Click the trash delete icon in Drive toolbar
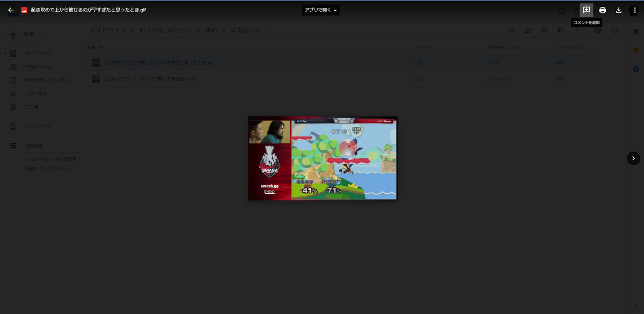This screenshot has width=644, height=314. [560, 30]
